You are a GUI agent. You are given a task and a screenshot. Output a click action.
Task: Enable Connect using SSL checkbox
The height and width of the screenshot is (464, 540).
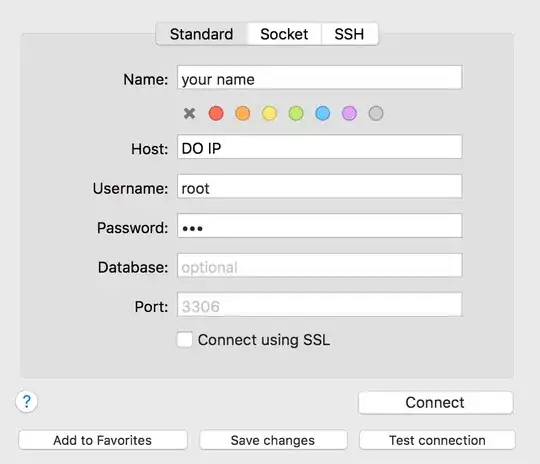(x=185, y=340)
